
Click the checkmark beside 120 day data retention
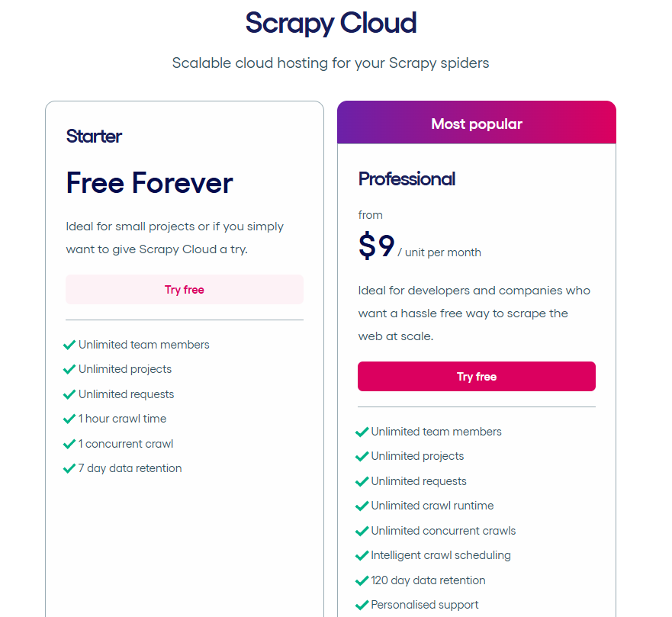(x=362, y=580)
